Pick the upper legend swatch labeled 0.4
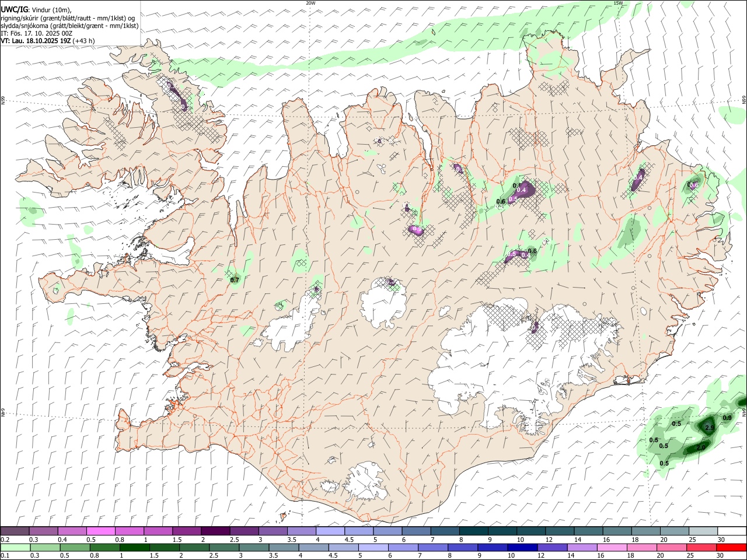 pyautogui.click(x=72, y=531)
